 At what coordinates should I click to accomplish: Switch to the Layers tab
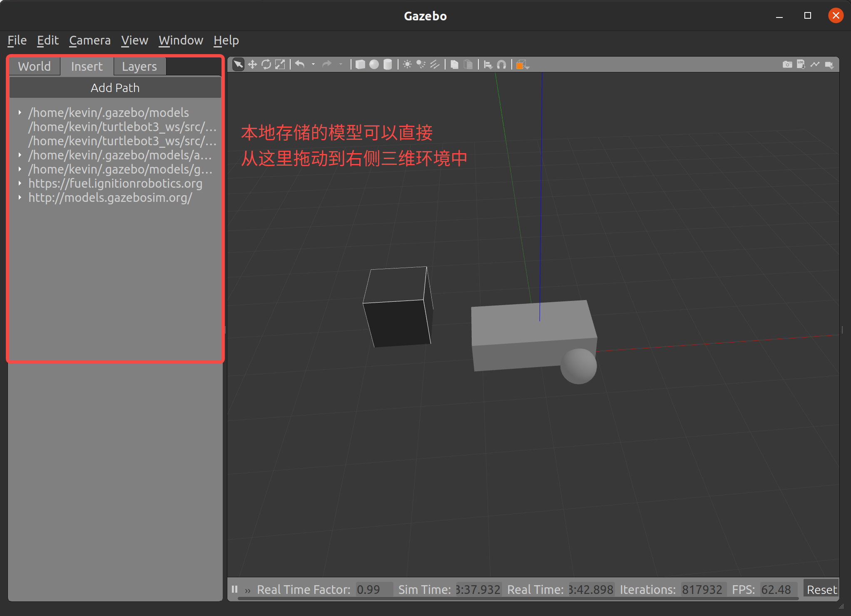coord(139,67)
